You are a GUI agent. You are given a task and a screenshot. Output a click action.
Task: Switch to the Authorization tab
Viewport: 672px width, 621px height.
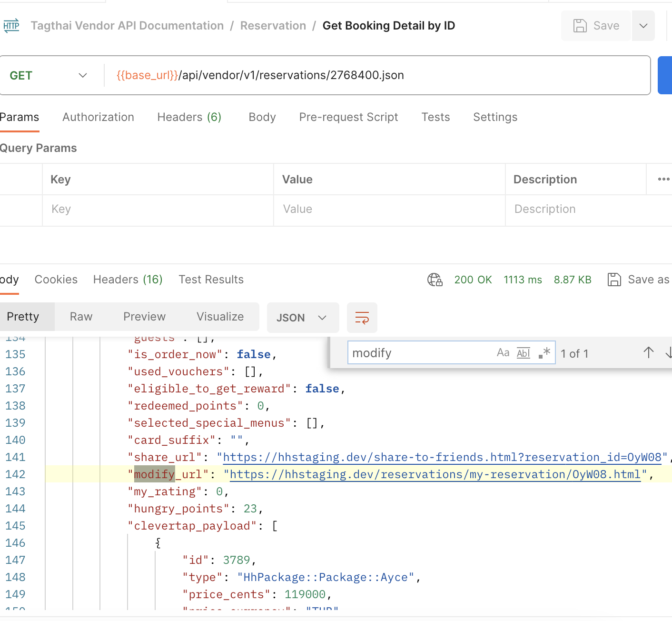pyautogui.click(x=98, y=117)
